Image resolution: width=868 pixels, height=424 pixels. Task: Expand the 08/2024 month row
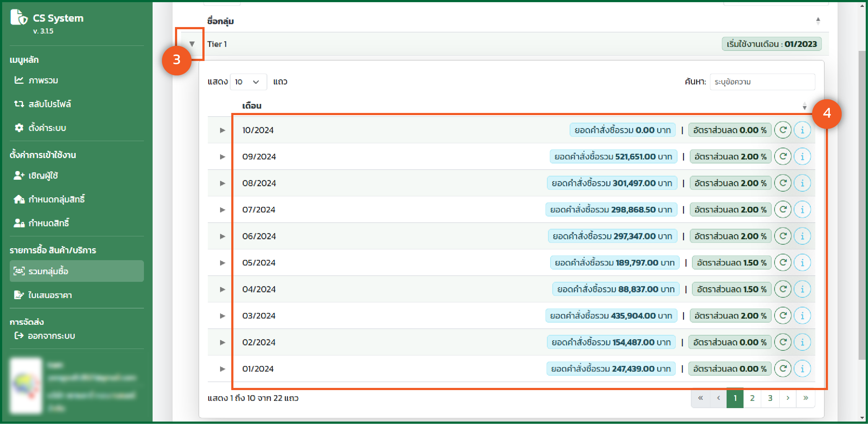click(222, 183)
